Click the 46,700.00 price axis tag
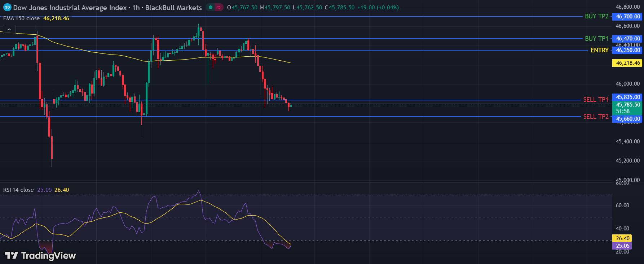644x264 pixels. click(627, 17)
